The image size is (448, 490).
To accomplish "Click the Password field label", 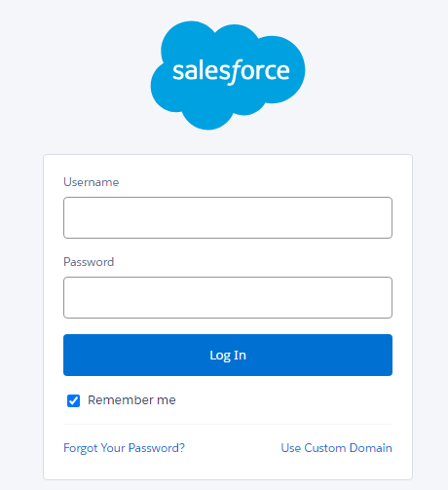I will click(89, 262).
